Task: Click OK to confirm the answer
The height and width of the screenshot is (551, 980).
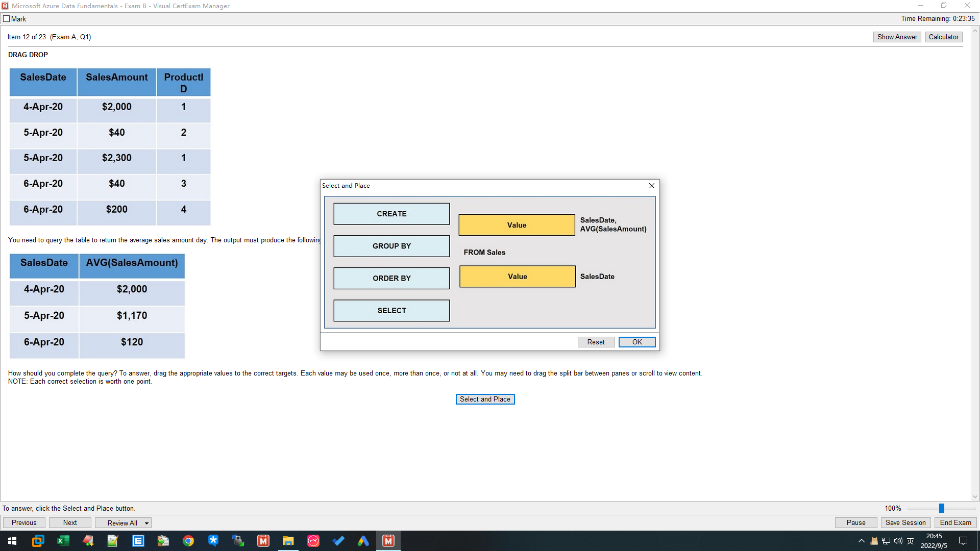Action: [x=635, y=342]
